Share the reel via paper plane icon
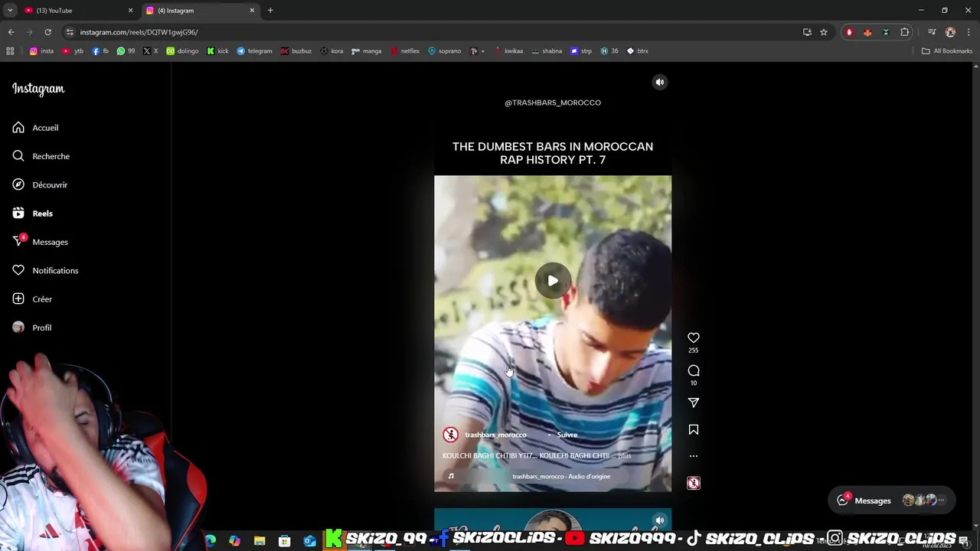Image resolution: width=980 pixels, height=551 pixels. (x=694, y=403)
